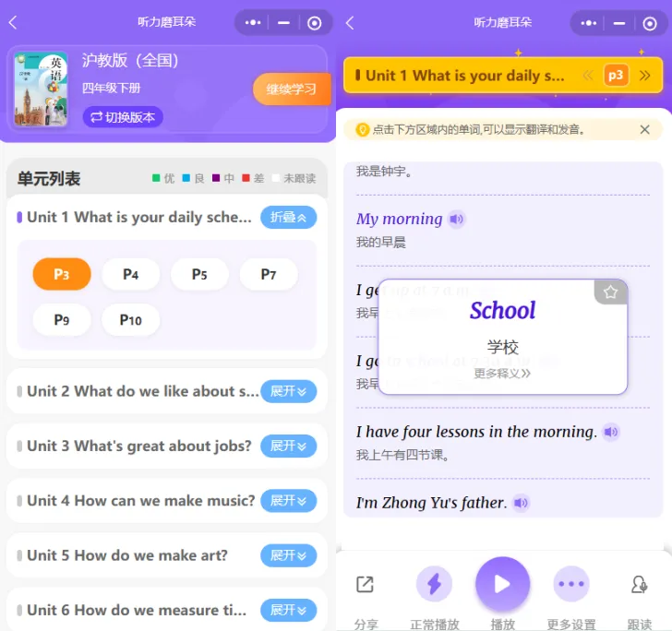
Task: Tap the share icon
Action: 366,584
